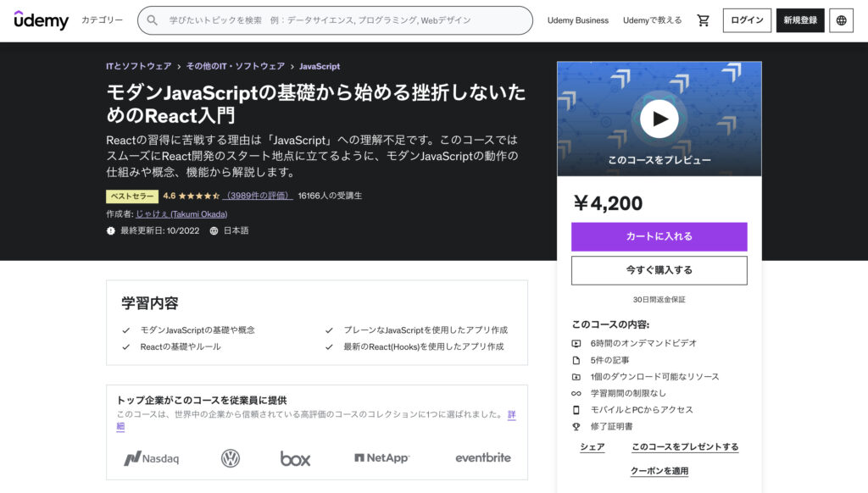The width and height of the screenshot is (868, 493).
Task: Click the downloadable resources icon
Action: pos(576,377)
